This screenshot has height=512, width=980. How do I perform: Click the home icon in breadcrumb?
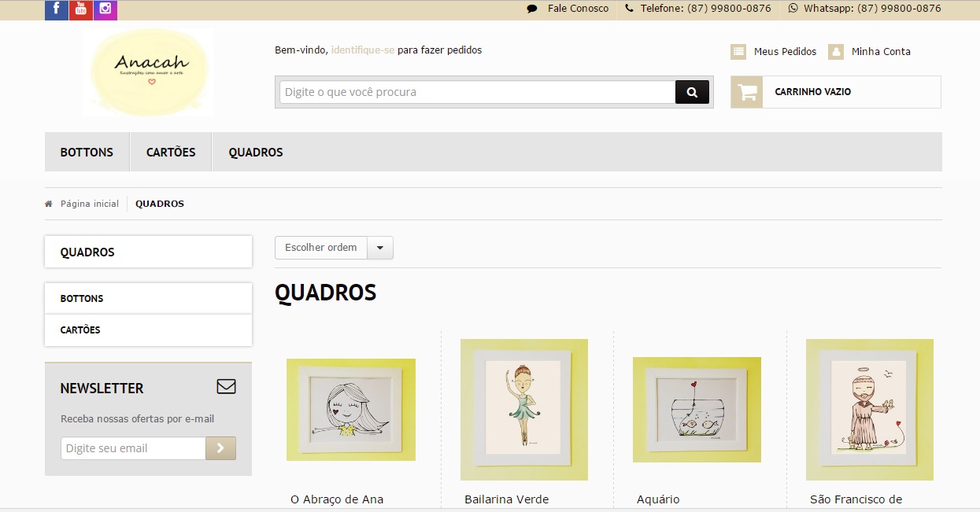click(49, 204)
